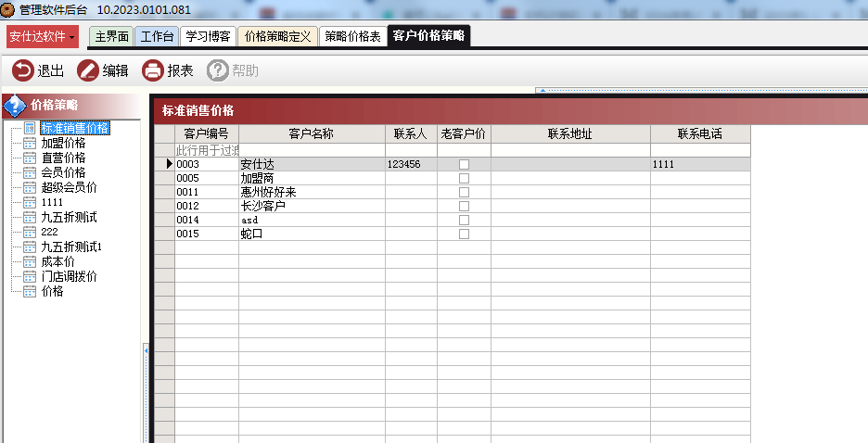Click customer number cell 0011
The width and height of the screenshot is (868, 443).
click(x=207, y=192)
